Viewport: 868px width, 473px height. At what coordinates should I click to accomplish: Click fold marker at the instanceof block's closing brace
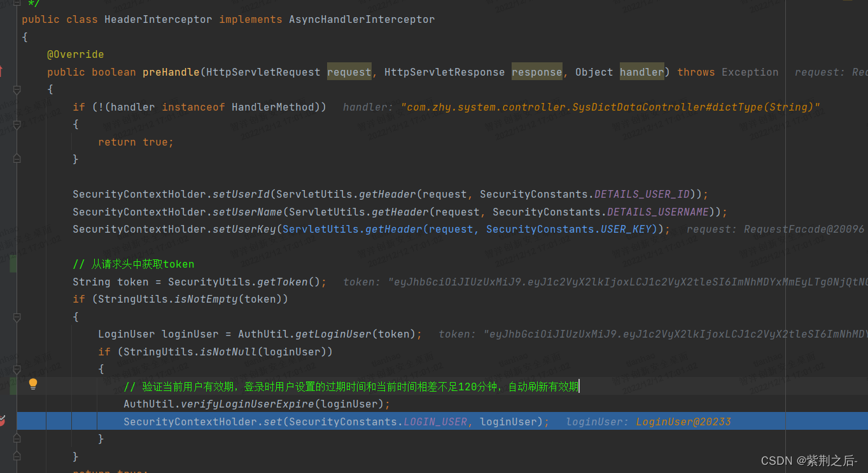[17, 160]
